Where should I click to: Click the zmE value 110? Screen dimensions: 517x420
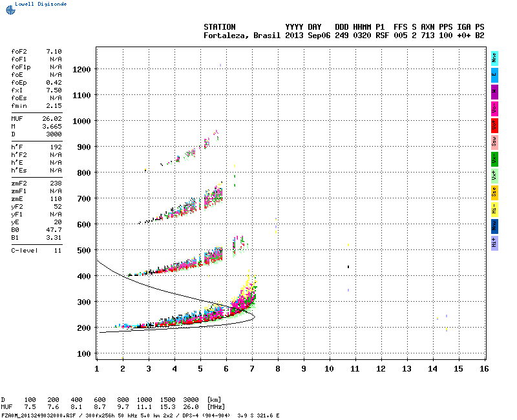click(x=56, y=199)
